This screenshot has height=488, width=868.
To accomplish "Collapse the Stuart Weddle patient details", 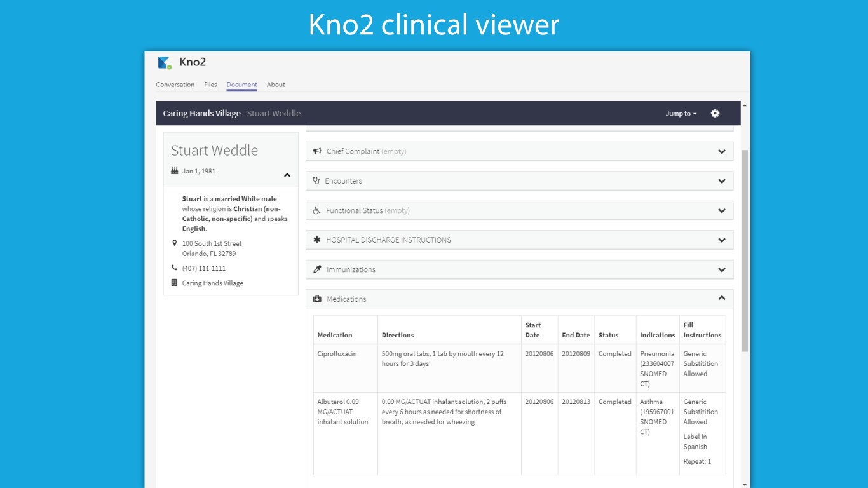I will pos(287,175).
